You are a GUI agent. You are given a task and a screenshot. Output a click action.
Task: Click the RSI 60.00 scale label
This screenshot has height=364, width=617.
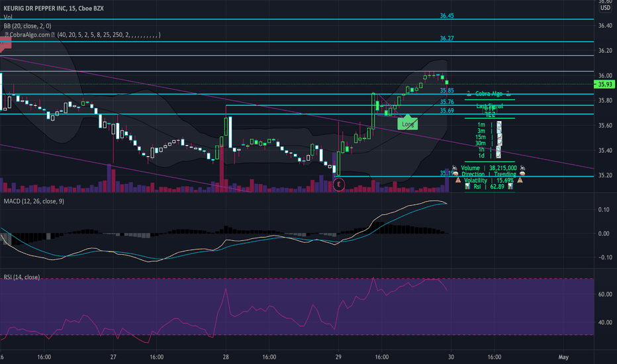click(x=605, y=294)
